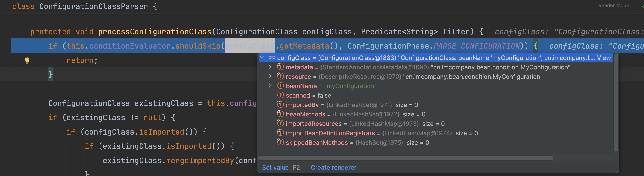Image resolution: width=644 pixels, height=176 pixels.
Task: Click the resource field icon
Action: pyautogui.click(x=280, y=76)
